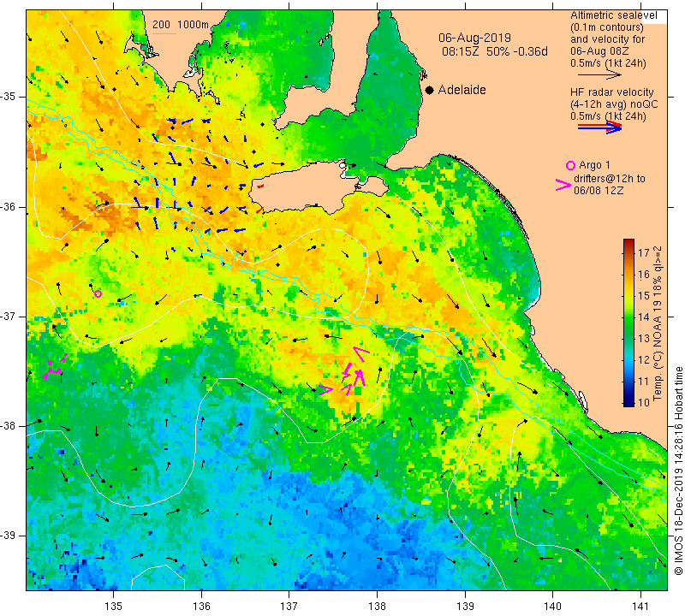
Task: Click the date text 06-Aug-2019
Action: click(x=475, y=38)
